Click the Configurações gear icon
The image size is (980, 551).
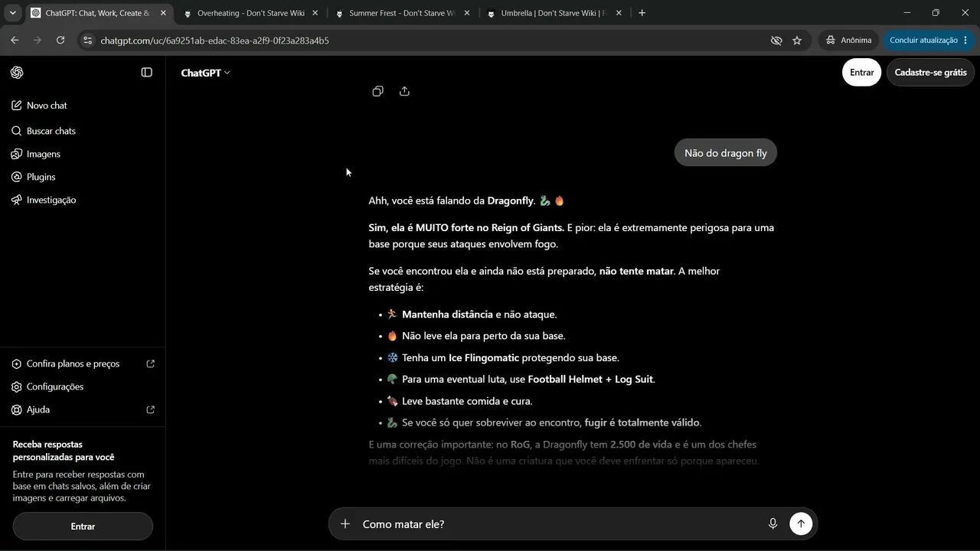coord(17,386)
